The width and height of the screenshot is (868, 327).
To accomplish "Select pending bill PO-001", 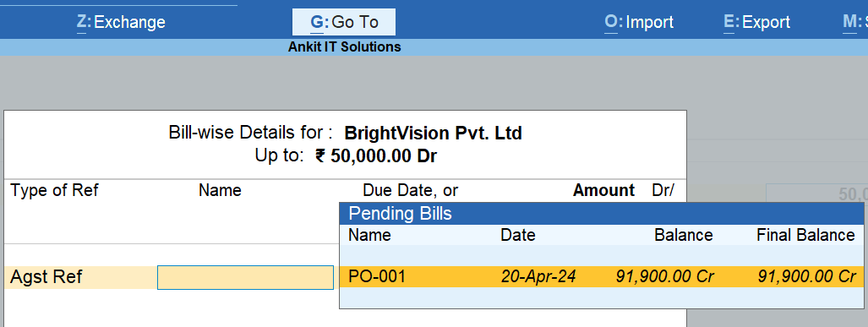I will [602, 276].
